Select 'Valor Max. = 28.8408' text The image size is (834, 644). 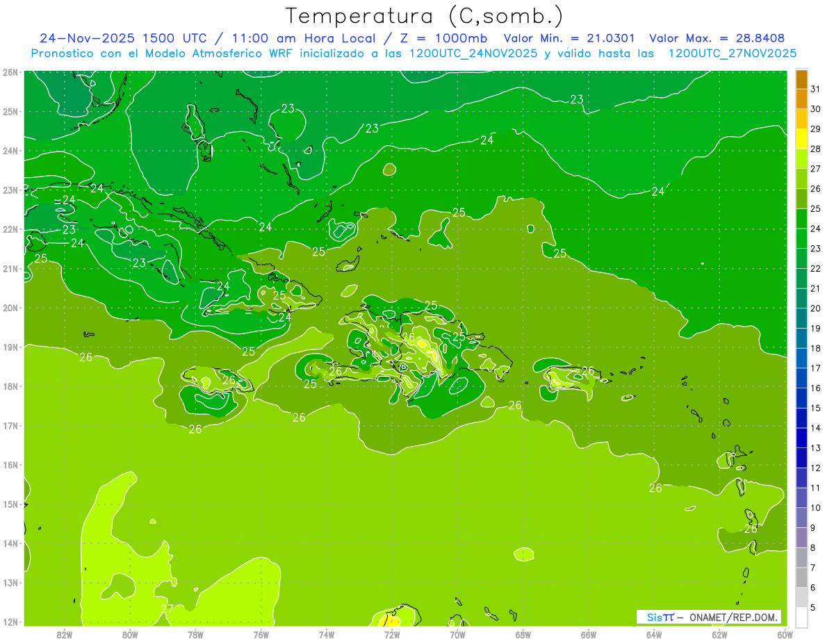pyautogui.click(x=717, y=38)
